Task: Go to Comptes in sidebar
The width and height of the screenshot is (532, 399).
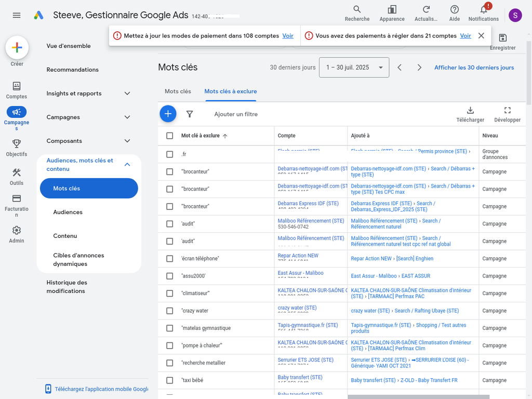Action: (x=16, y=90)
